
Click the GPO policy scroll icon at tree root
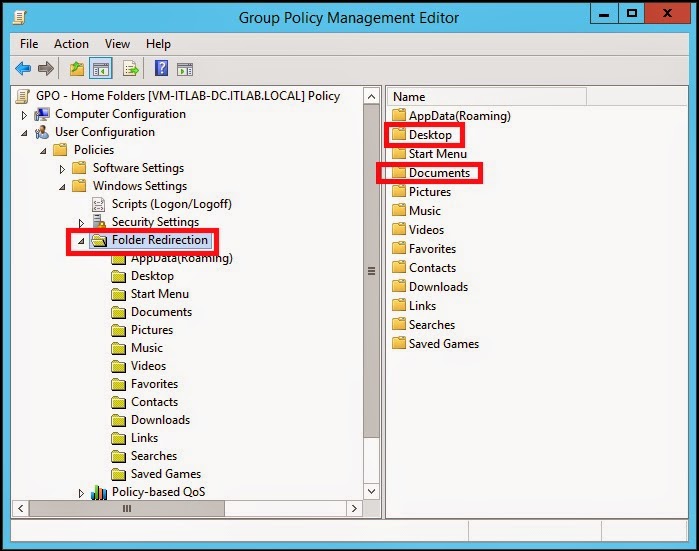tap(23, 96)
